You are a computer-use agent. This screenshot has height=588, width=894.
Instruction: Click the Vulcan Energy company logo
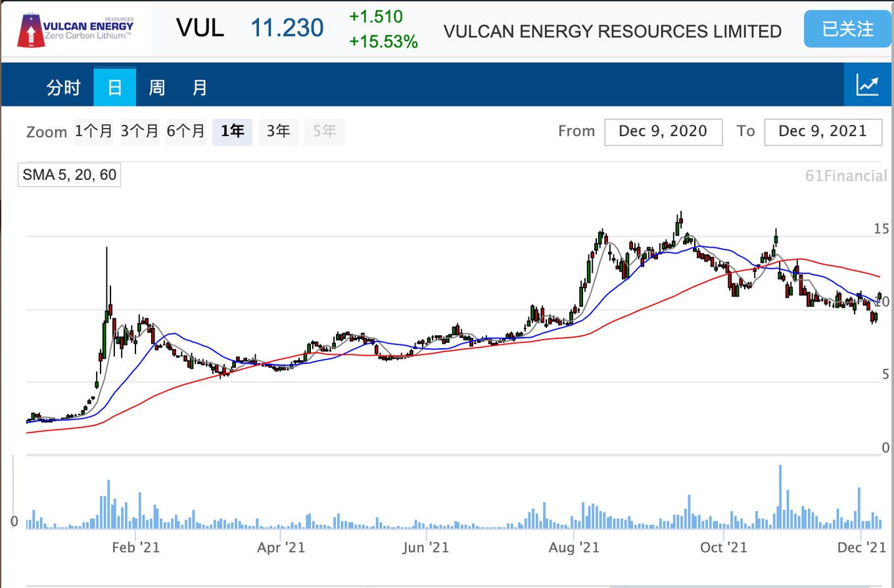click(x=76, y=30)
